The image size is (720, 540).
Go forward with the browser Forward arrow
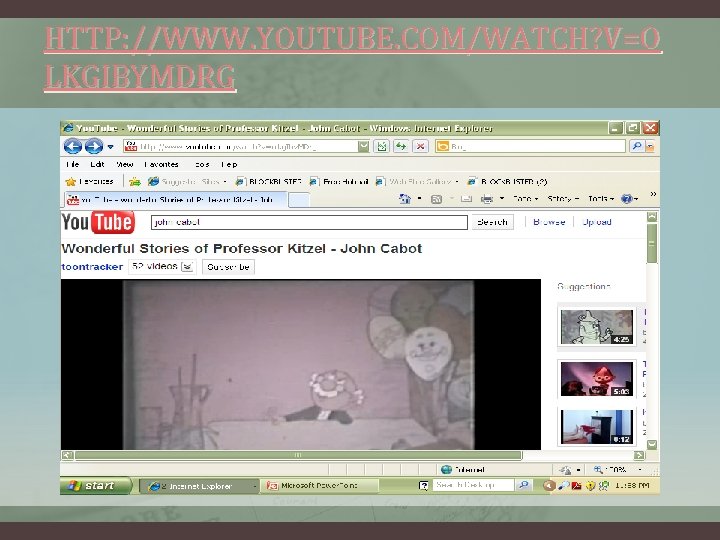tap(94, 146)
